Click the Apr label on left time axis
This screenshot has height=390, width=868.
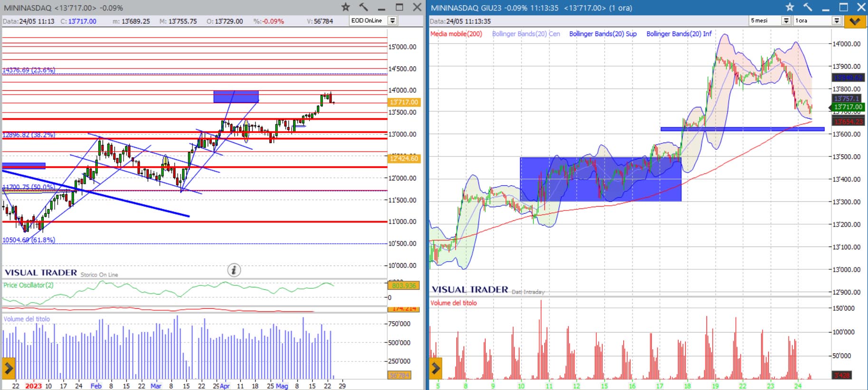225,386
